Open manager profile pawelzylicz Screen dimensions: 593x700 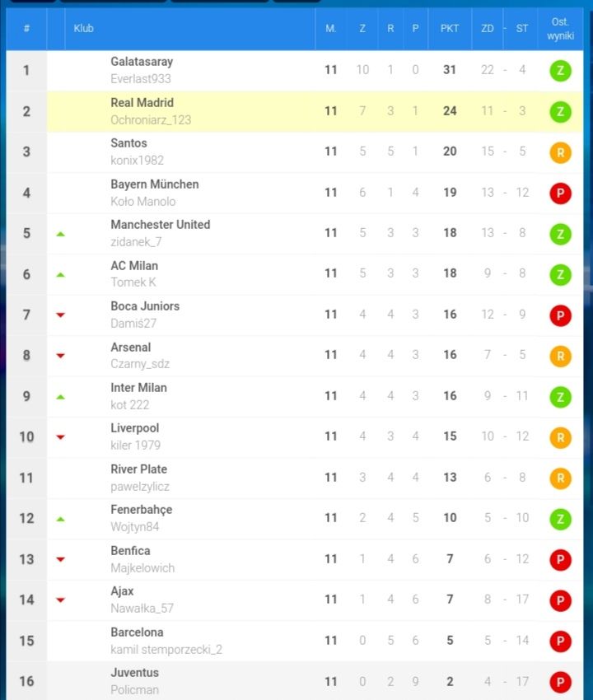point(140,487)
